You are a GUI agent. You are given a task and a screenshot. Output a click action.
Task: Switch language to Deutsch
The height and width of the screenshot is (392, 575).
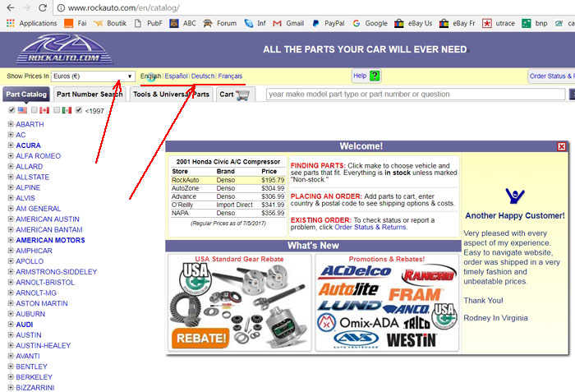[203, 76]
